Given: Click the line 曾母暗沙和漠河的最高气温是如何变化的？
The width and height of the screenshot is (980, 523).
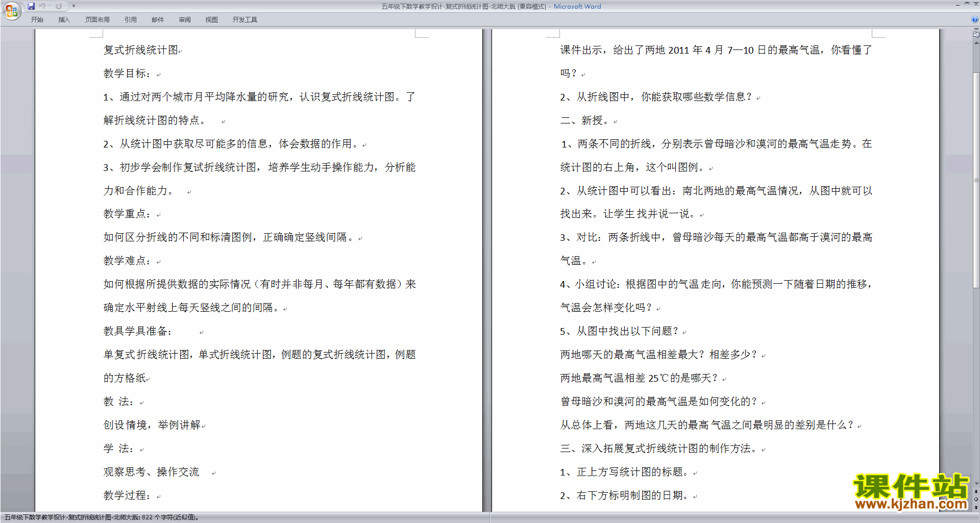Looking at the screenshot, I should coord(659,402).
